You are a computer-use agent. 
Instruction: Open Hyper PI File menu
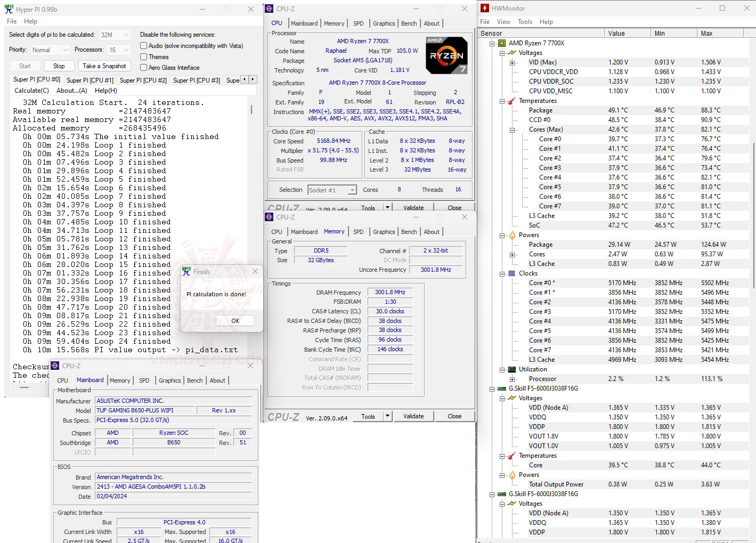tap(12, 21)
